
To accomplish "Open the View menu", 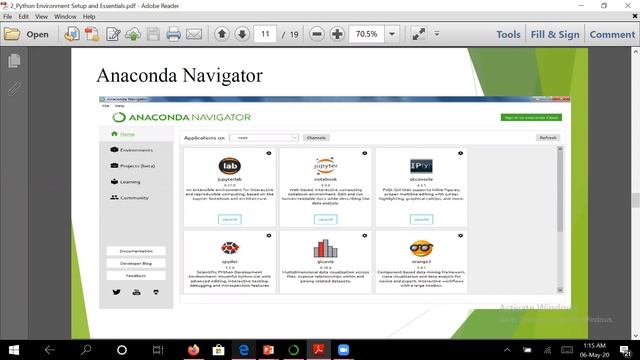I will [x=41, y=17].
